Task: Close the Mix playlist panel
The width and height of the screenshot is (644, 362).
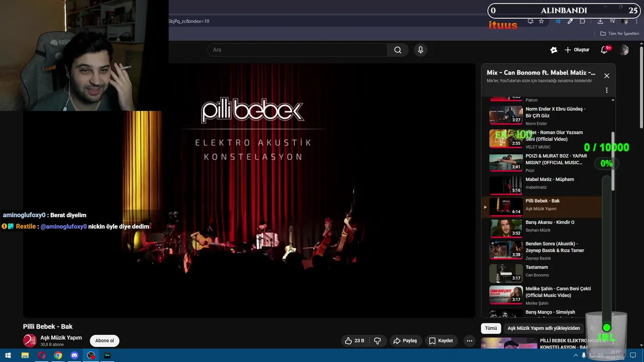Action: pos(607,76)
